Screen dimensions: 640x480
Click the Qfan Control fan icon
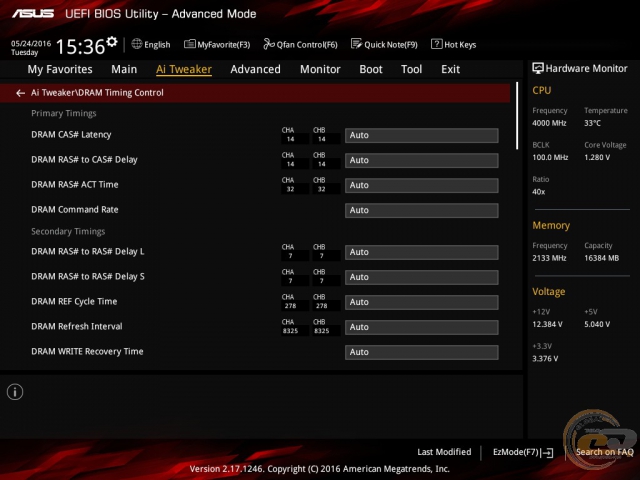point(269,44)
